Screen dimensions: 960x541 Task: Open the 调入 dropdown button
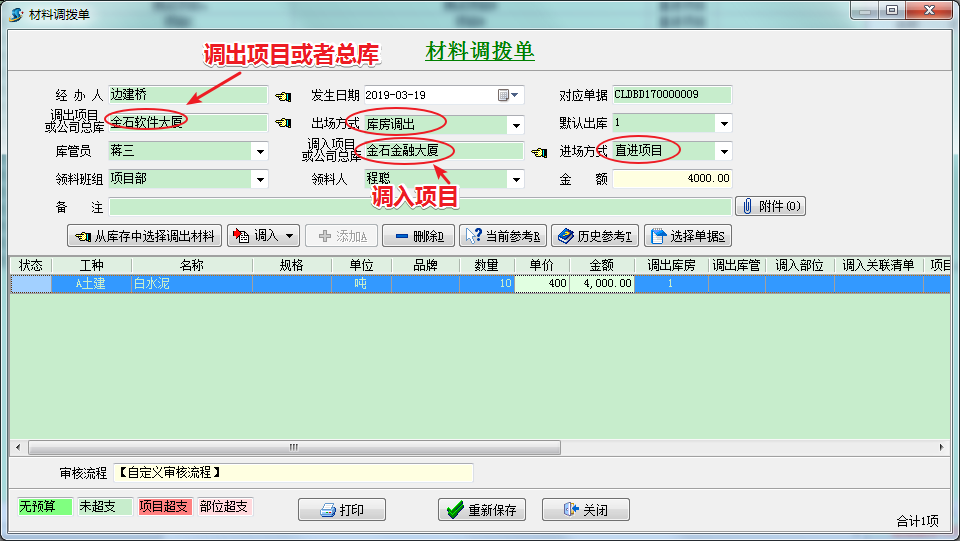(263, 236)
